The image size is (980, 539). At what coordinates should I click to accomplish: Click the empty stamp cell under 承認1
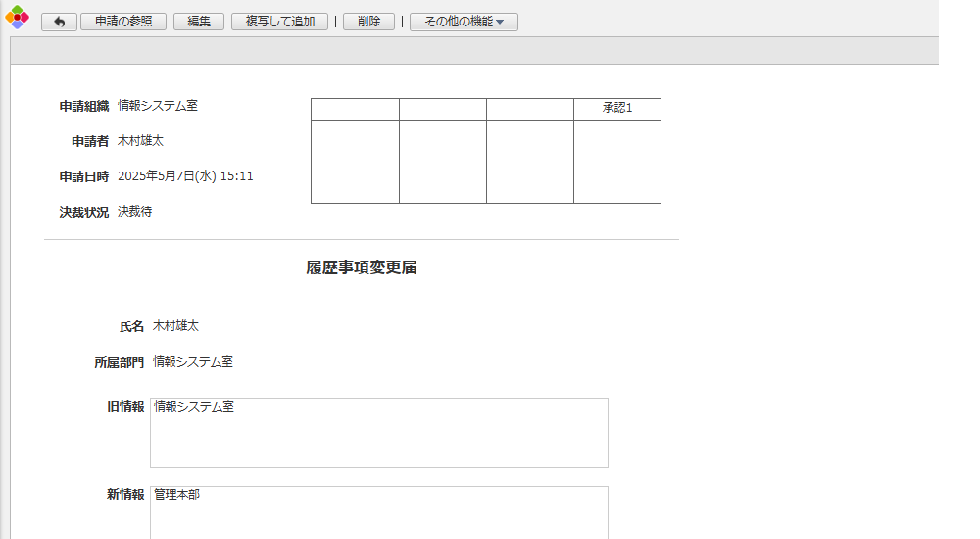click(x=617, y=162)
